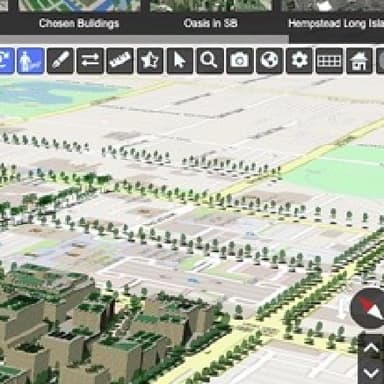Image resolution: width=384 pixels, height=384 pixels.
Task: Take a snapshot with camera icon
Action: 240,60
